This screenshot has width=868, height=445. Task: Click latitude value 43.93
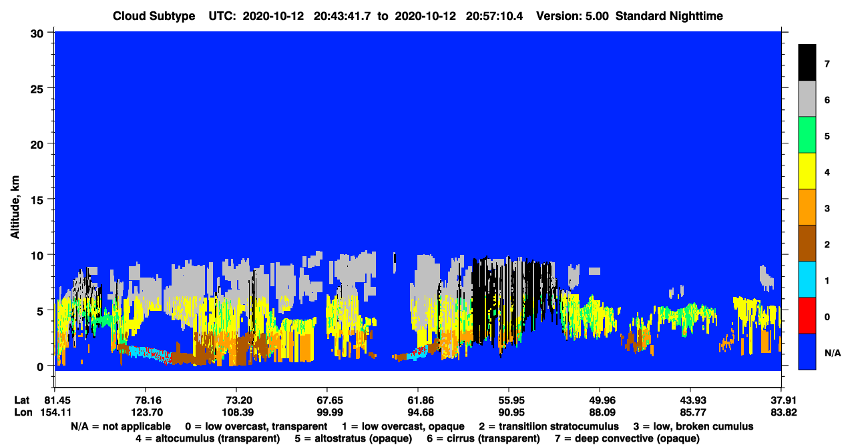[x=690, y=400]
